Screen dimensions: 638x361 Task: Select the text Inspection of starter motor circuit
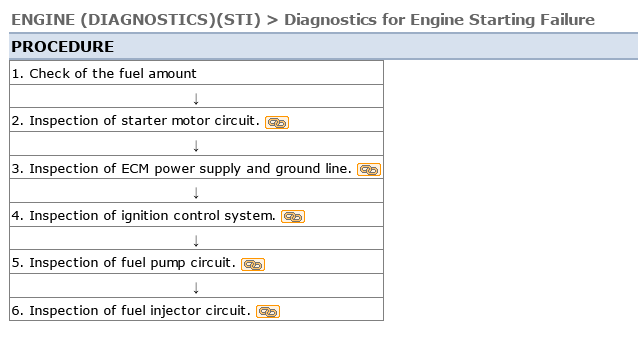[144, 121]
